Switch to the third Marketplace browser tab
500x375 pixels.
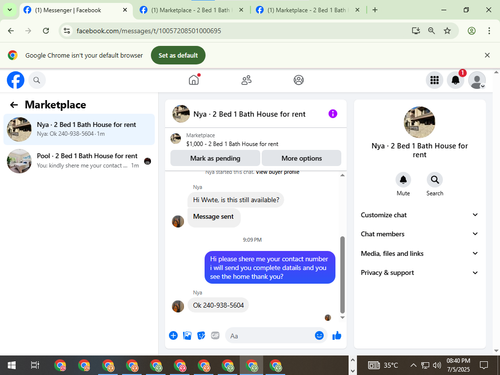[x=308, y=10]
